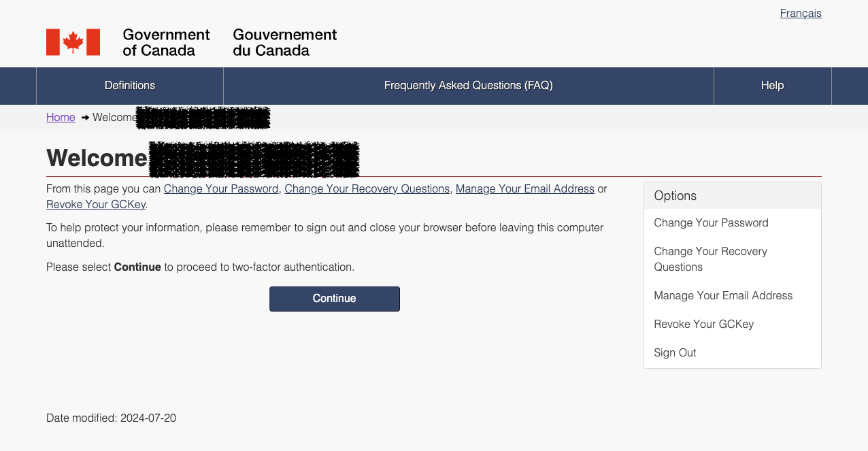Image resolution: width=868 pixels, height=451 pixels.
Task: Open the Help menu item
Action: [772, 86]
